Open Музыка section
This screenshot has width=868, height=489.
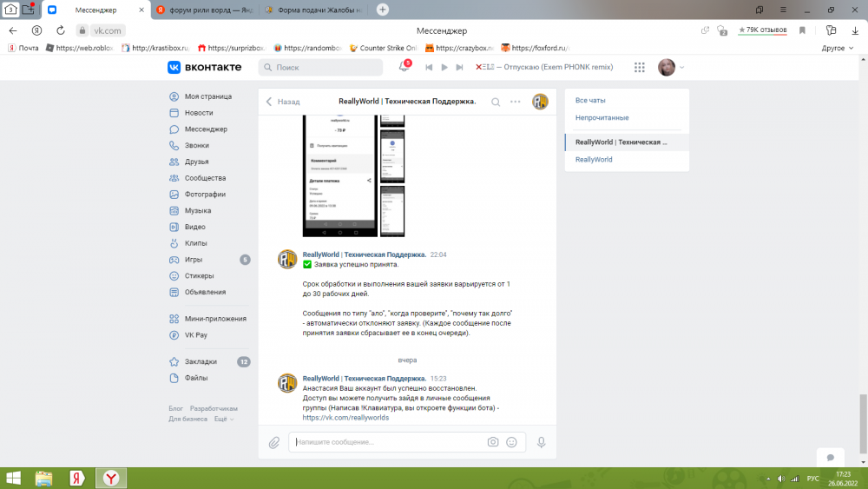click(x=198, y=211)
